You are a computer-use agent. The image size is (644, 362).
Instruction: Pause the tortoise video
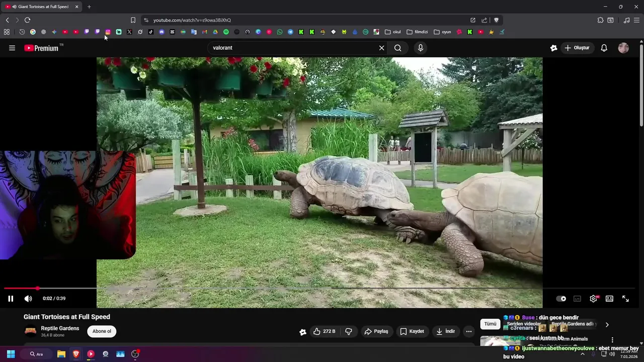(11, 299)
